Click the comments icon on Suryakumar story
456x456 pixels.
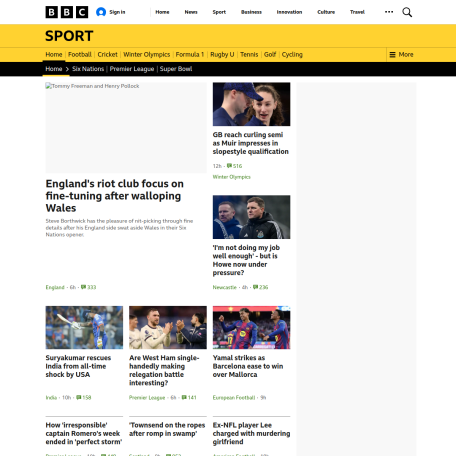(79, 397)
